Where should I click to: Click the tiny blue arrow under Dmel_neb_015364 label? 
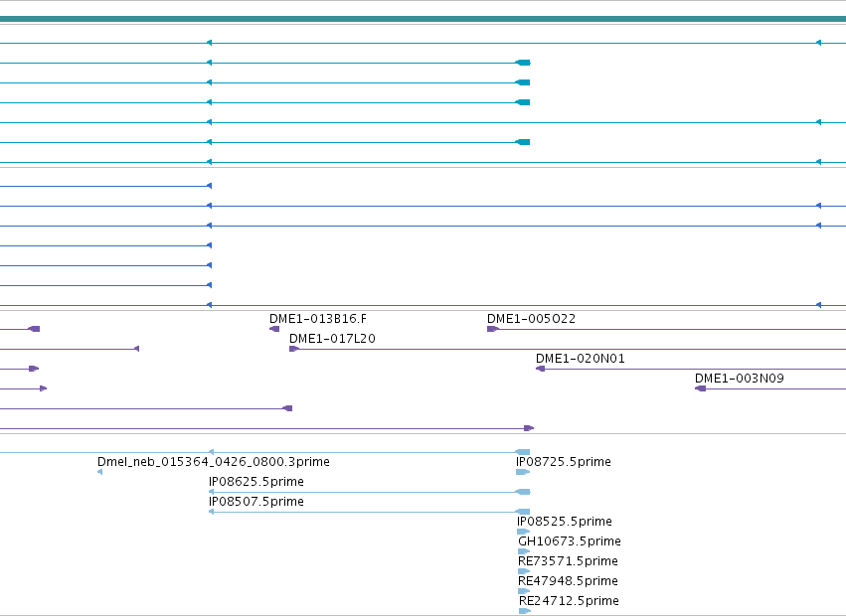99,472
